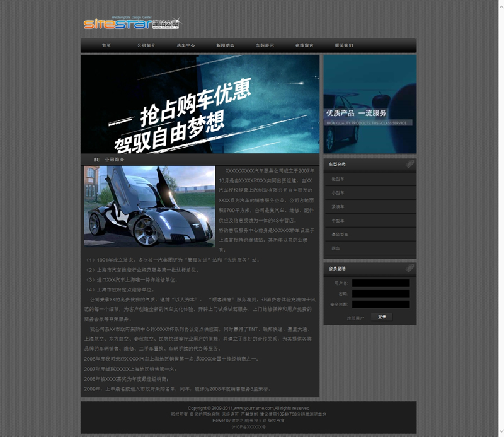Open the 豪华型车 category link

pos(340,235)
